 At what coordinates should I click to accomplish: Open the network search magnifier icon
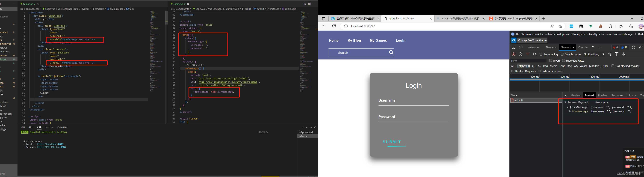(535, 54)
